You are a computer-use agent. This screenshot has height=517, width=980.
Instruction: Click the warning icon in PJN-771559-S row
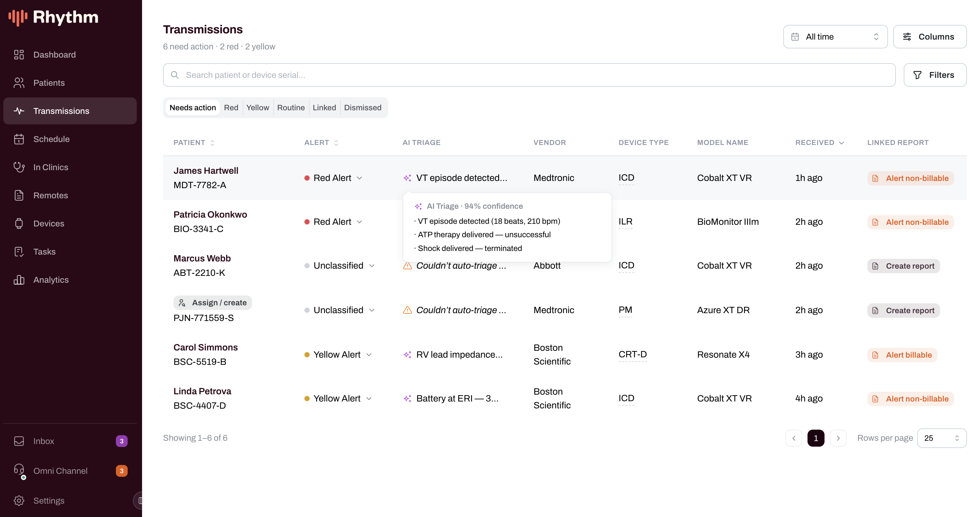coord(407,310)
